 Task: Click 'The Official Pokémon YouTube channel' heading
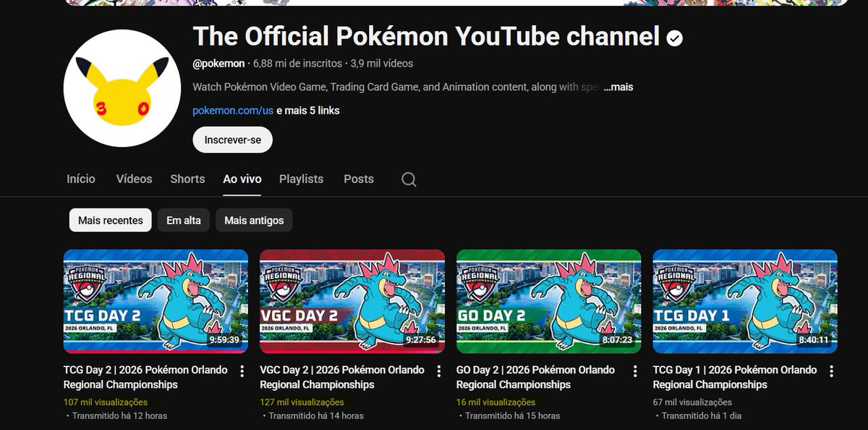click(426, 36)
